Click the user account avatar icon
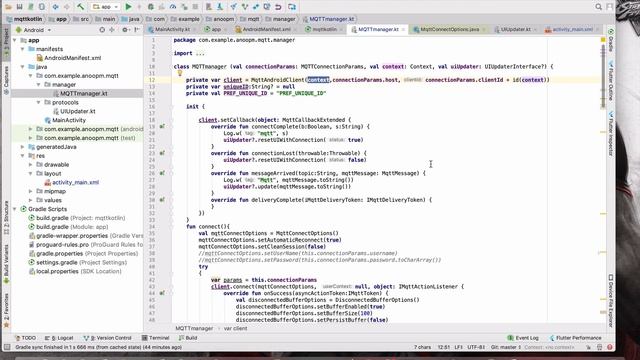The width and height of the screenshot is (640, 360). coord(609,7)
